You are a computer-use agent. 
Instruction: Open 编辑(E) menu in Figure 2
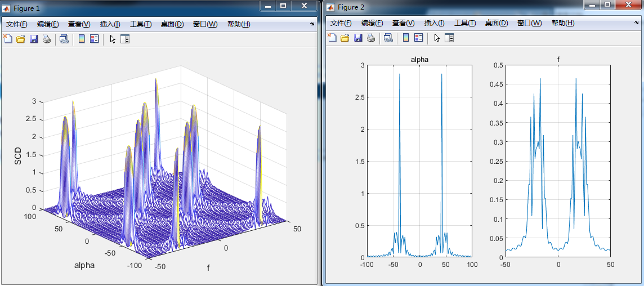click(x=373, y=23)
